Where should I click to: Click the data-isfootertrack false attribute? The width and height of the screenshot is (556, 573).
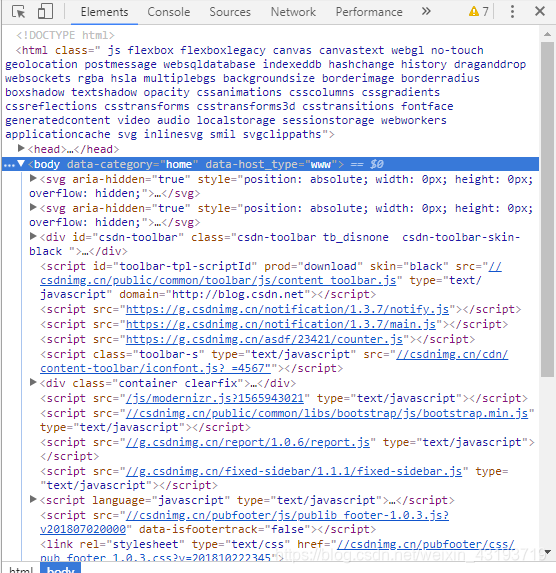point(224,530)
